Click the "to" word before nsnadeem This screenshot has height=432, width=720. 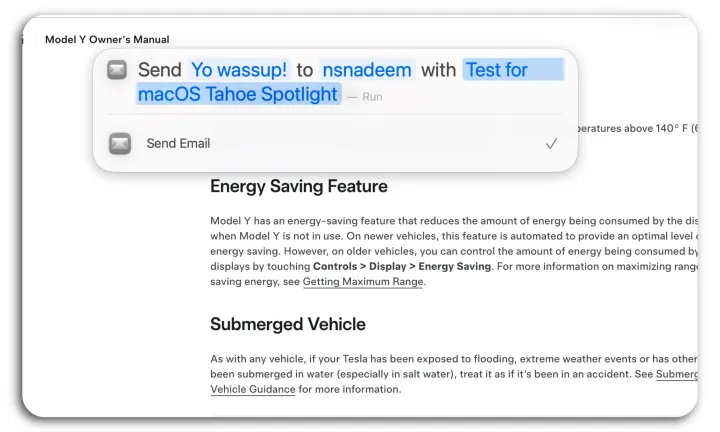304,70
